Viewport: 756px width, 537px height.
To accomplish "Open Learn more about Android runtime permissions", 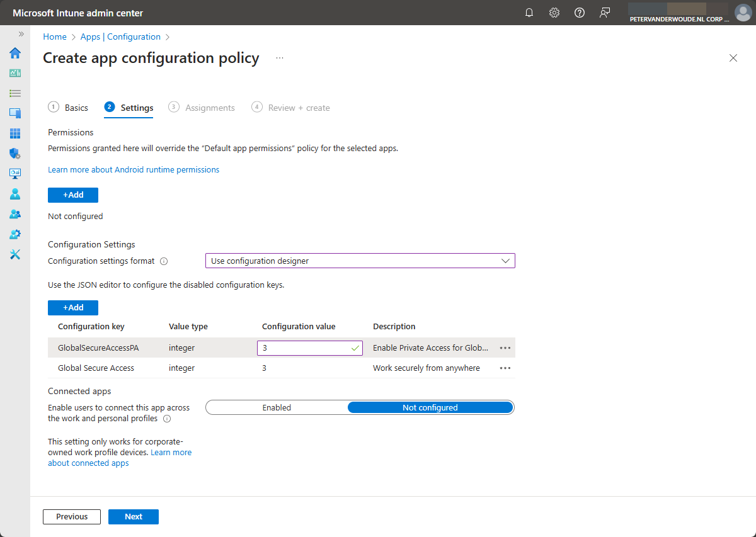I will tap(134, 170).
